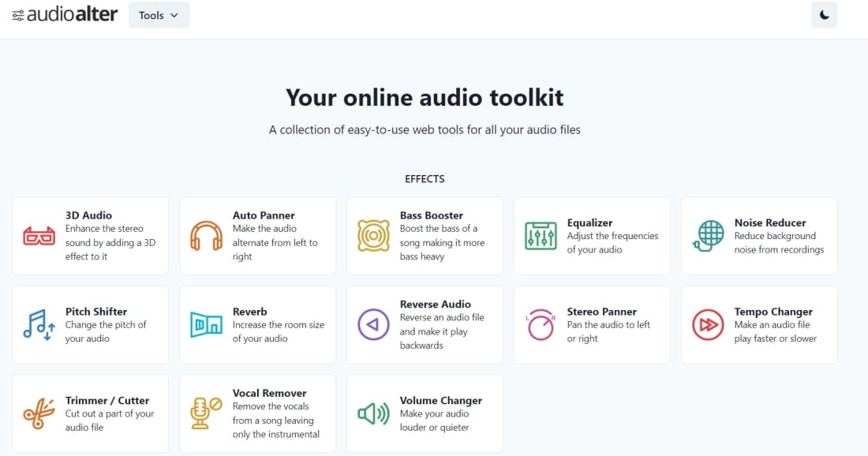
Task: Open the Trimmer / Cutter tool title
Action: [107, 400]
